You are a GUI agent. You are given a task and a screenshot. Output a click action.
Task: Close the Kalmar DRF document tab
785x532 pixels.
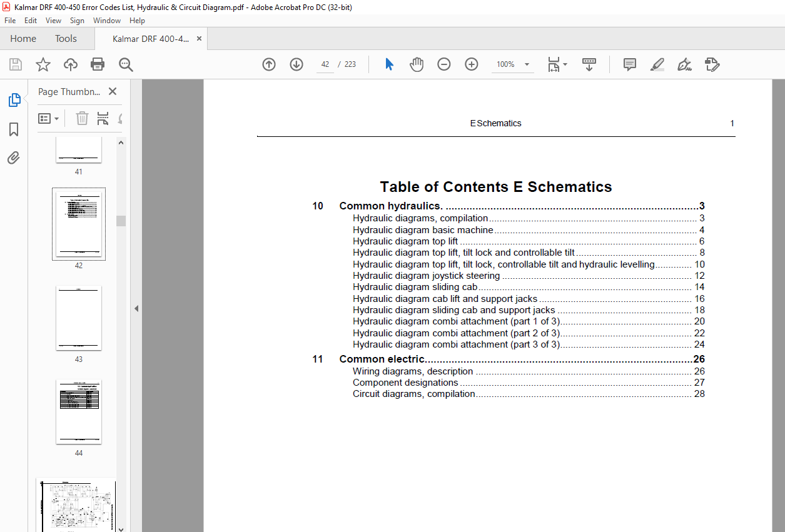click(x=199, y=39)
